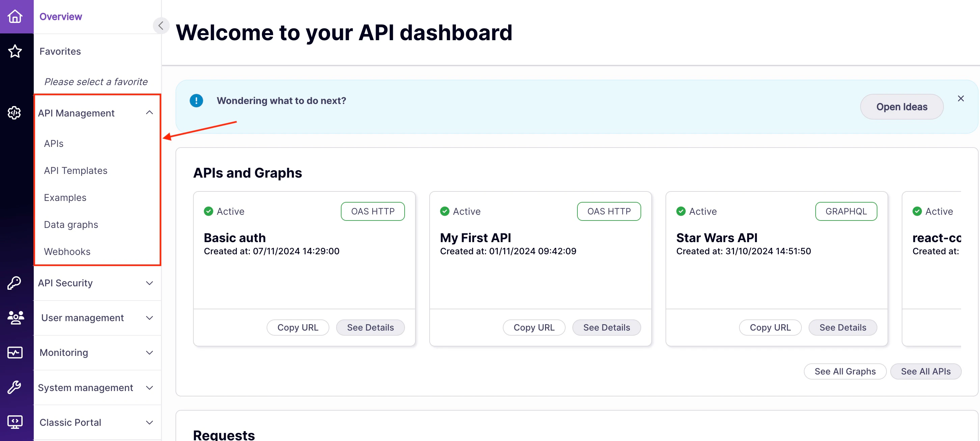980x441 pixels.
Task: Expand the API Security section
Action: [x=149, y=283]
